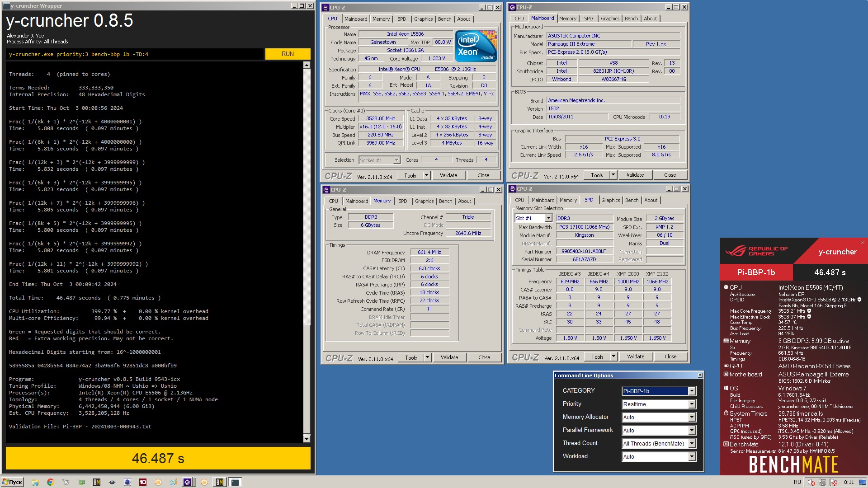Viewport: 868px width, 488px height.
Task: Open the CPU tab in the CPU-Z SPD window
Action: tap(520, 200)
